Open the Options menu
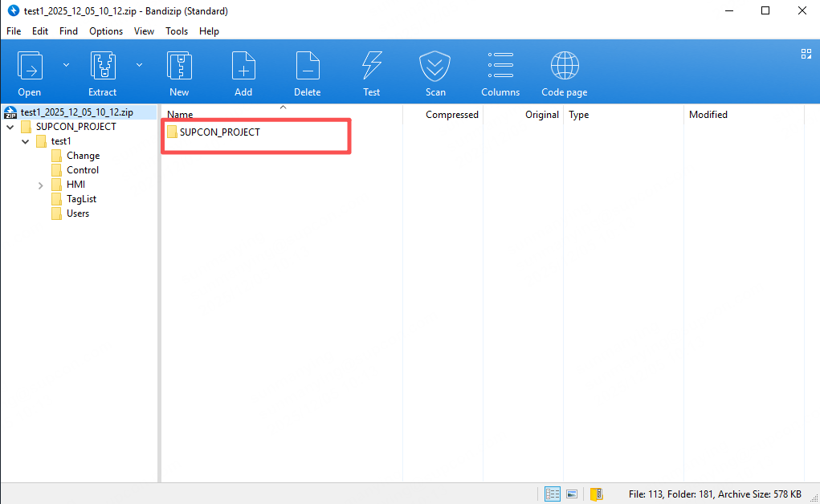The width and height of the screenshot is (820, 504). (106, 31)
